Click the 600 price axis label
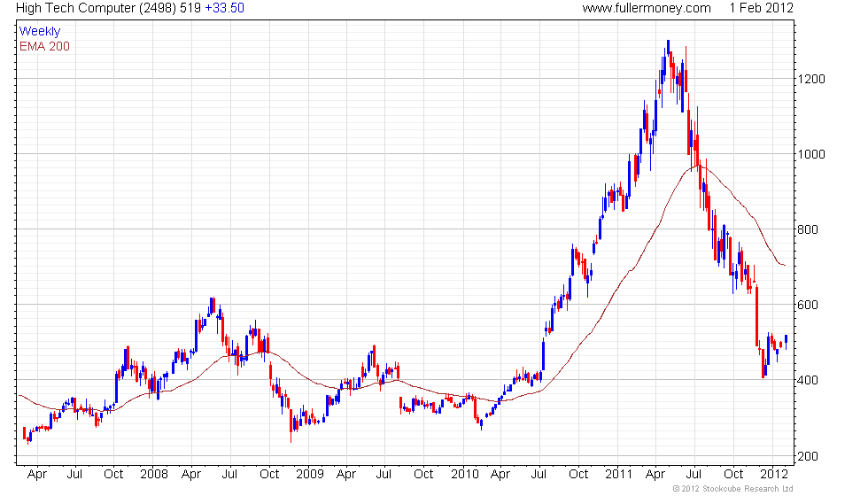 point(808,305)
